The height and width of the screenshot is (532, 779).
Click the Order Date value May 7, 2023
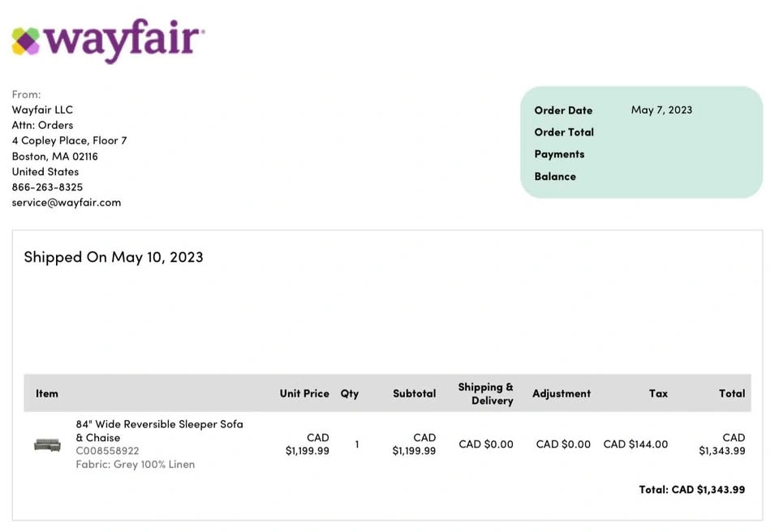(x=661, y=110)
